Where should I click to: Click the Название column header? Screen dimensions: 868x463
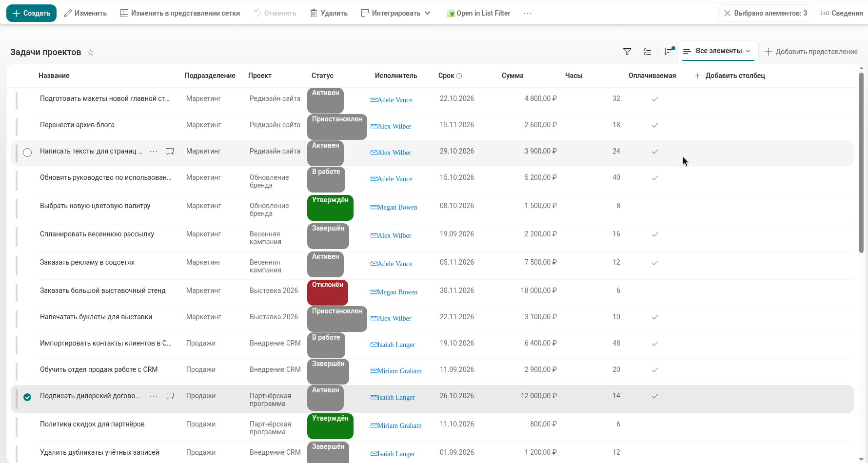click(54, 76)
